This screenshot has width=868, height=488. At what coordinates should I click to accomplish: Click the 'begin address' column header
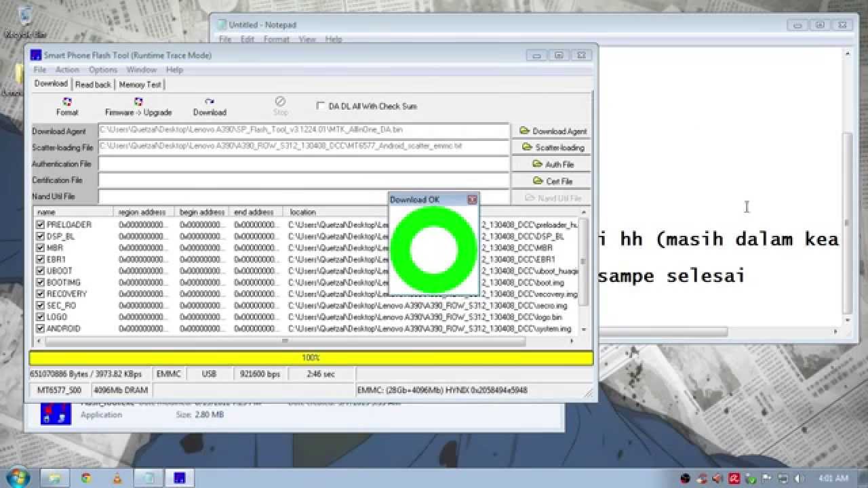pyautogui.click(x=201, y=212)
